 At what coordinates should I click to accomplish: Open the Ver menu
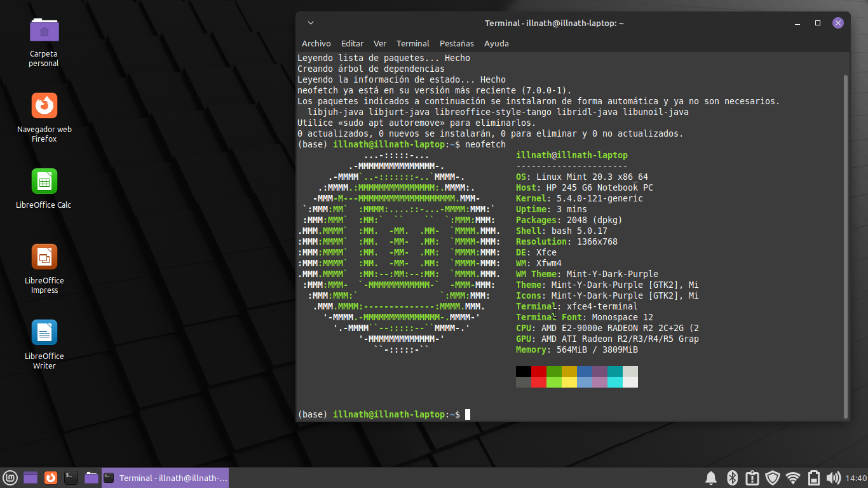tap(380, 44)
